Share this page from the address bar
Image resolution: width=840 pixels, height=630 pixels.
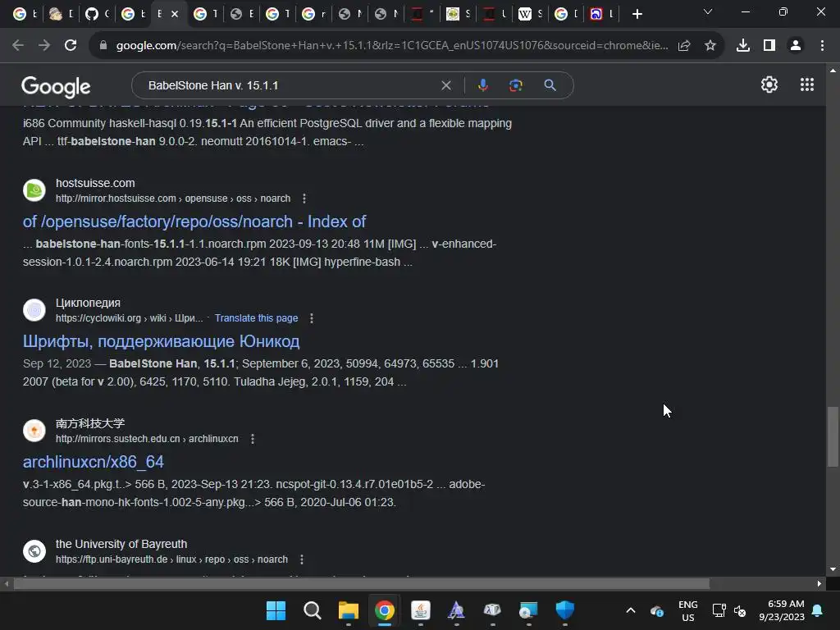pyautogui.click(x=684, y=46)
